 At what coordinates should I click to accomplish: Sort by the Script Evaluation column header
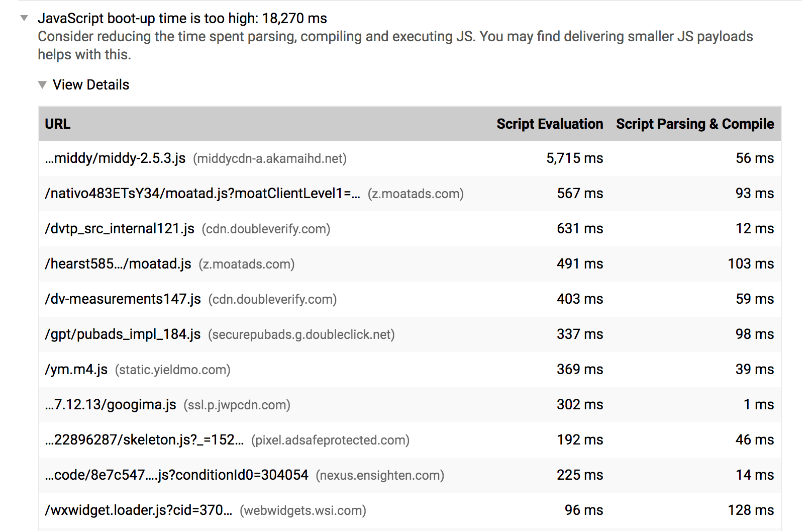coord(550,124)
